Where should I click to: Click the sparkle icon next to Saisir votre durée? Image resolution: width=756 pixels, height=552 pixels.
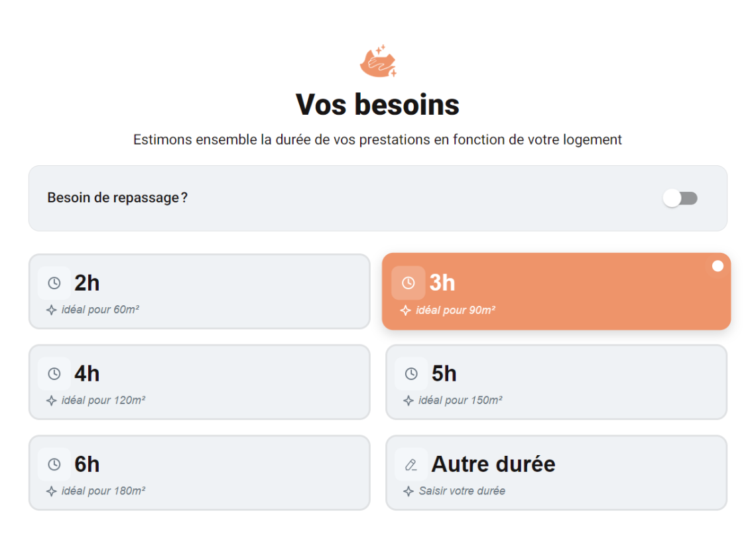click(x=409, y=491)
